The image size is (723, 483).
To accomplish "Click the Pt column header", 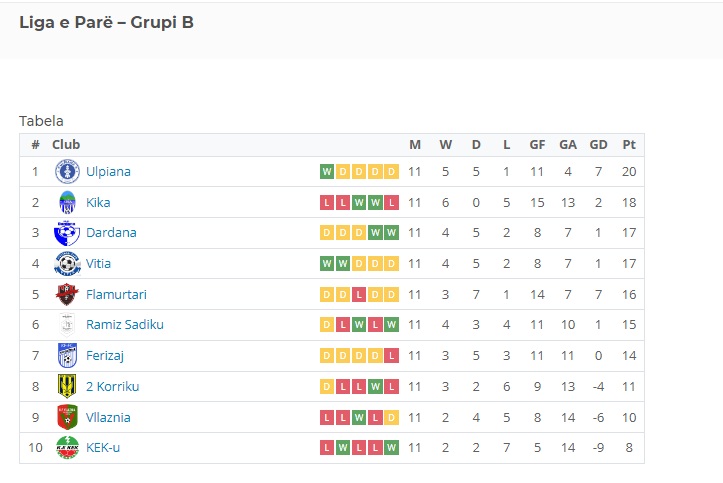I will tap(629, 145).
